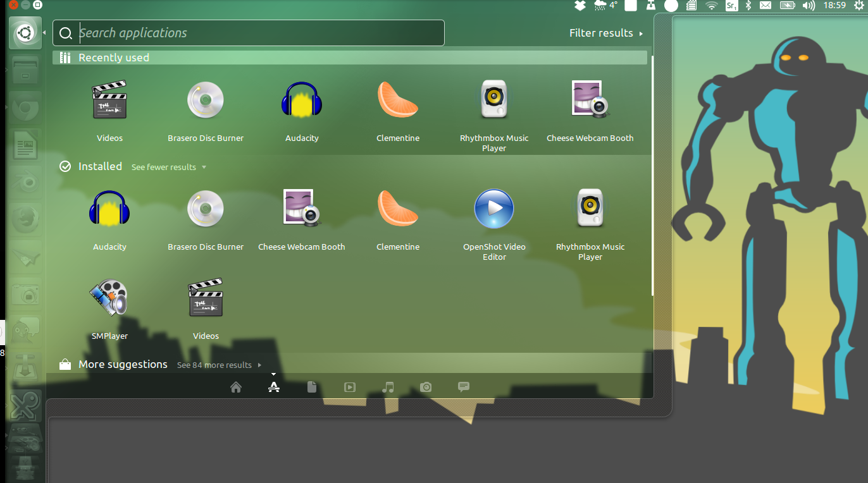Switch to the Music lens
Image resolution: width=868 pixels, height=483 pixels.
tap(388, 387)
